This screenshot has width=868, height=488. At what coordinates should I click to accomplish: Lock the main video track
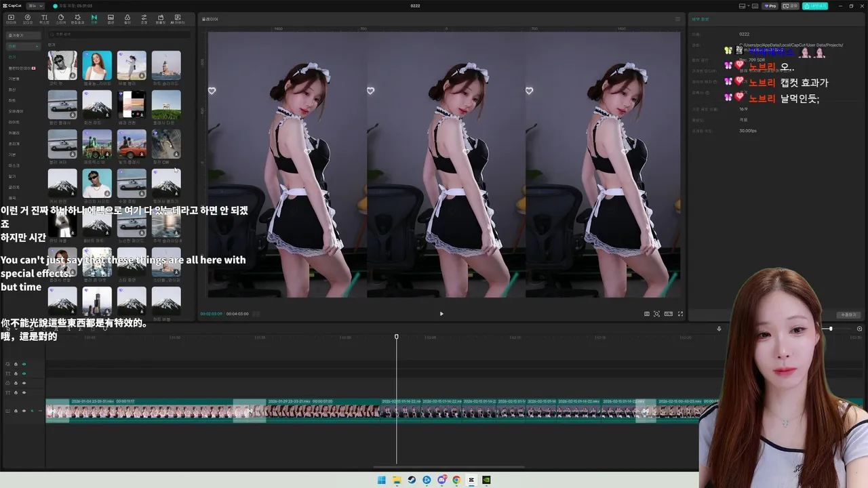(16, 411)
